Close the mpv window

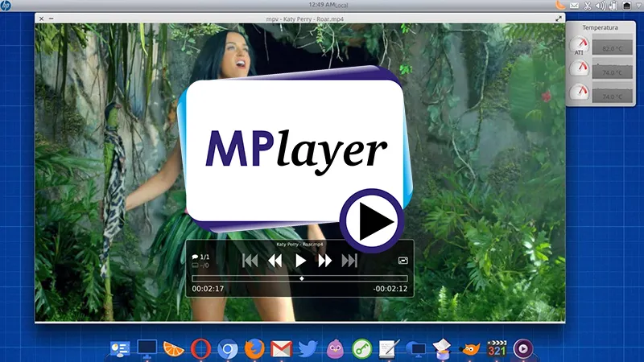42,19
